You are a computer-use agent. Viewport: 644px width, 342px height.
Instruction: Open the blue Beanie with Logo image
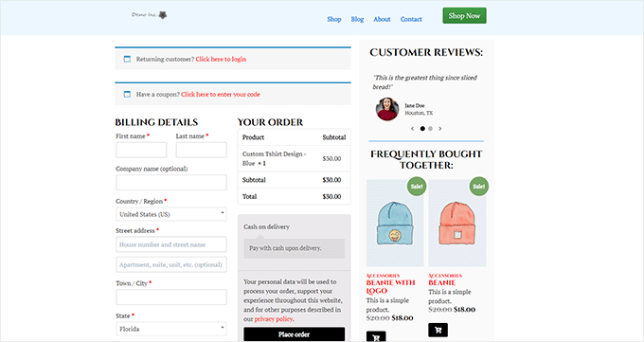click(x=395, y=224)
